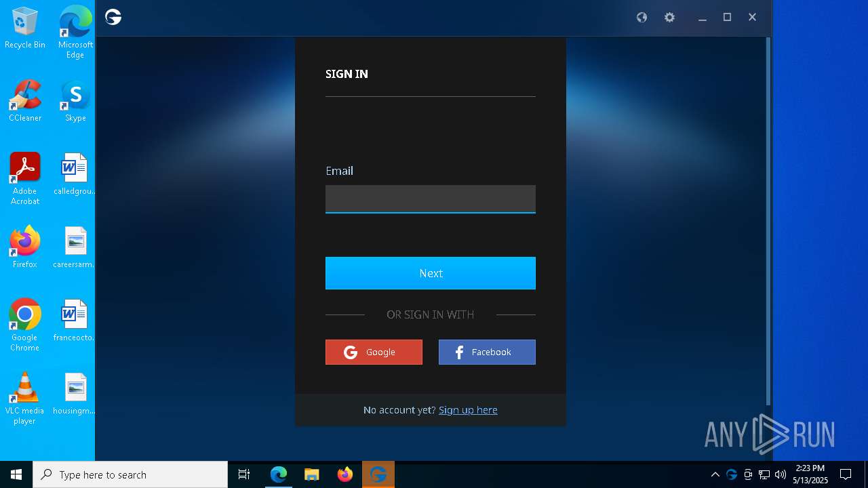This screenshot has width=868, height=488.
Task: Click the Gameloft icon in system tray
Action: pyautogui.click(x=731, y=474)
